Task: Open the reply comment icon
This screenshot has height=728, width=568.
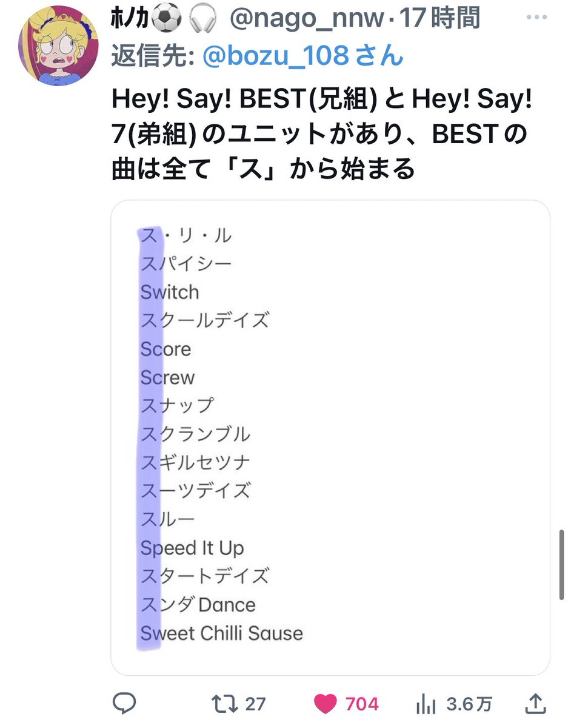Action: pyautogui.click(x=125, y=704)
